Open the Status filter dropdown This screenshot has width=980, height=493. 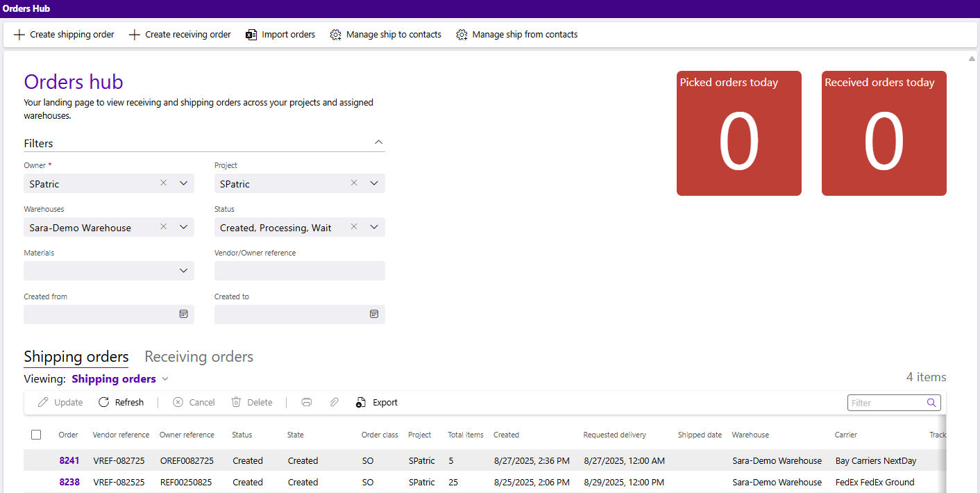point(374,227)
